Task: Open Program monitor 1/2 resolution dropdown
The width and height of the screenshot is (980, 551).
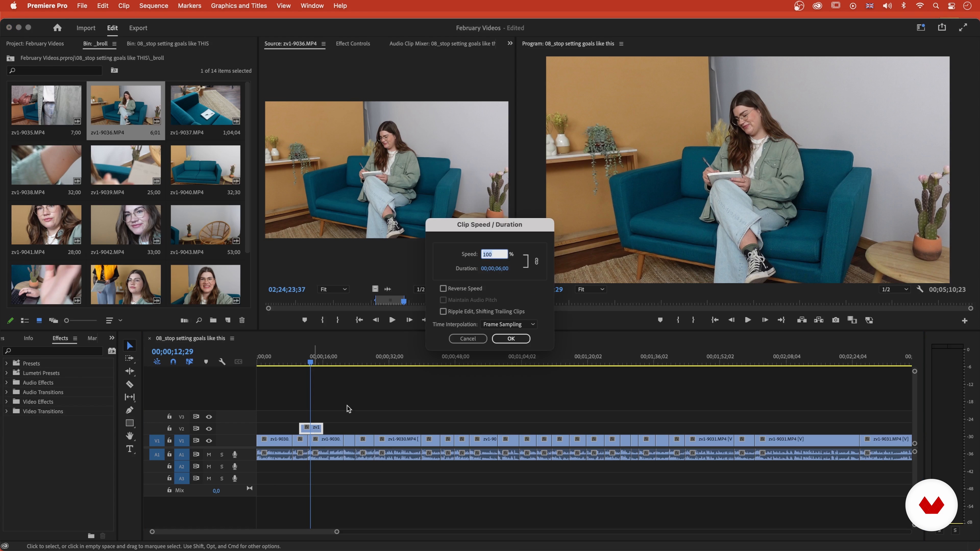Action: (895, 289)
